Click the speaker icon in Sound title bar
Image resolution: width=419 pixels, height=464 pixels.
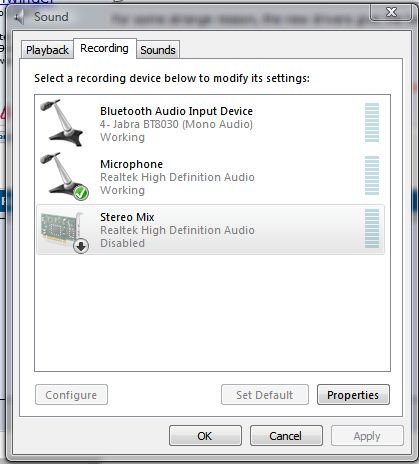[x=20, y=17]
